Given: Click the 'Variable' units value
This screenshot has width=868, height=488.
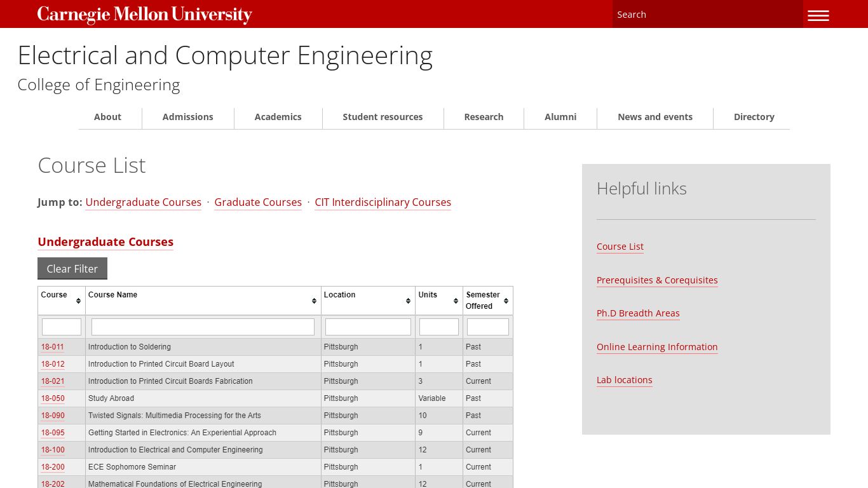Looking at the screenshot, I should pyautogui.click(x=432, y=398).
